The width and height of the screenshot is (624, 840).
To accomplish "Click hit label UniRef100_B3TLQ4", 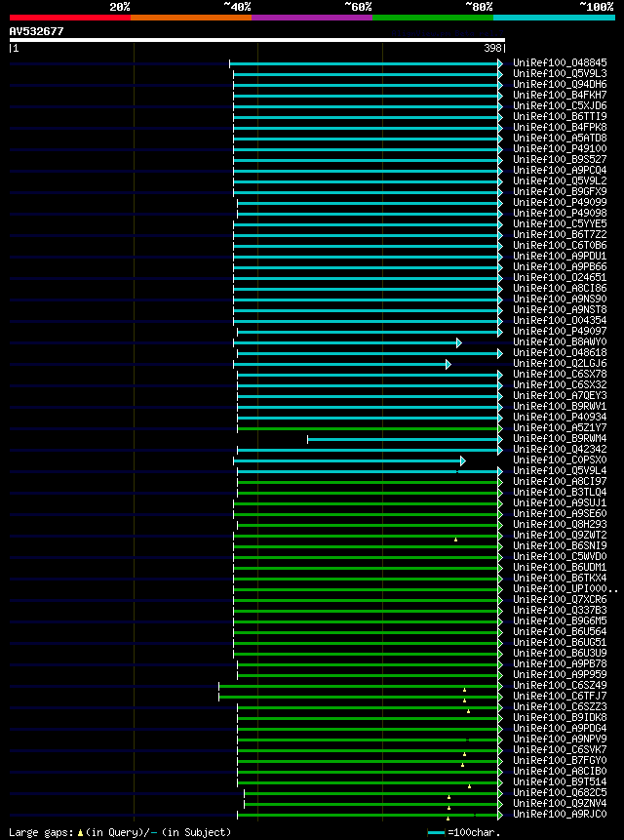I will [x=560, y=492].
